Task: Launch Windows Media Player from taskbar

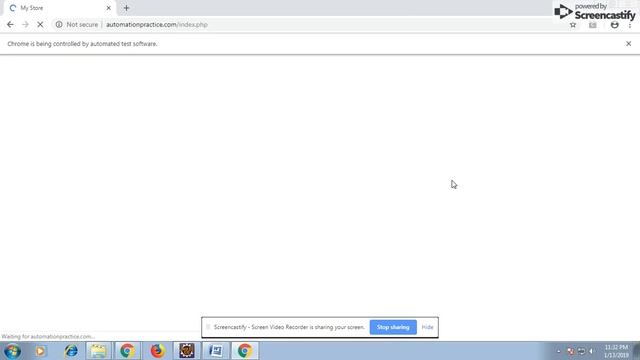Action: (40, 351)
